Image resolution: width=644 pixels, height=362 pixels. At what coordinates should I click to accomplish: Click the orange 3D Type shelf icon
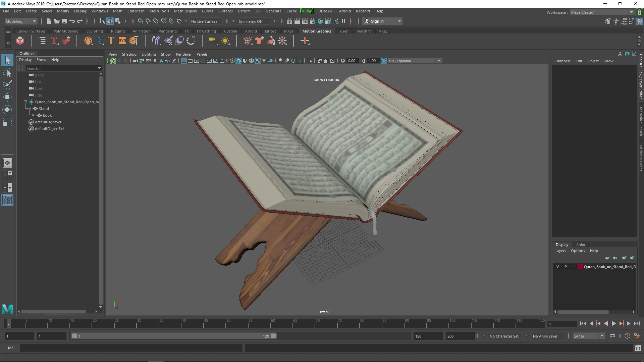[111, 41]
